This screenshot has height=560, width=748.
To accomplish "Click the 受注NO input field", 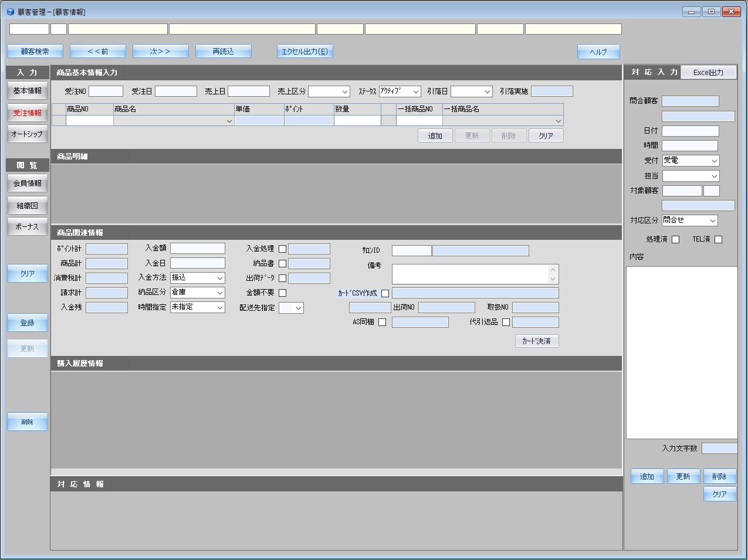I will click(106, 91).
